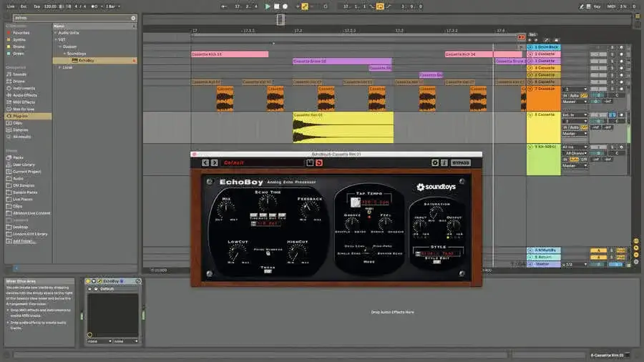644x362 pixels.
Task: Open Clips category in browser
Action: (x=17, y=123)
